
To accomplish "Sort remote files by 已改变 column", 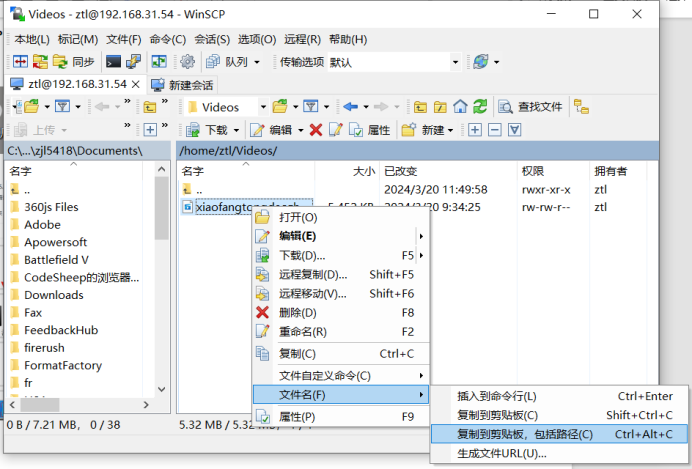I will (448, 171).
